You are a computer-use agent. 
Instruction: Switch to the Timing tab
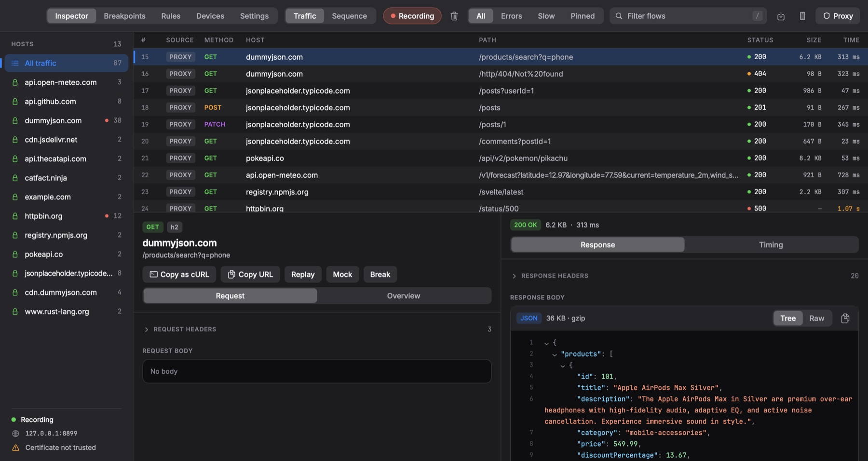tap(771, 245)
